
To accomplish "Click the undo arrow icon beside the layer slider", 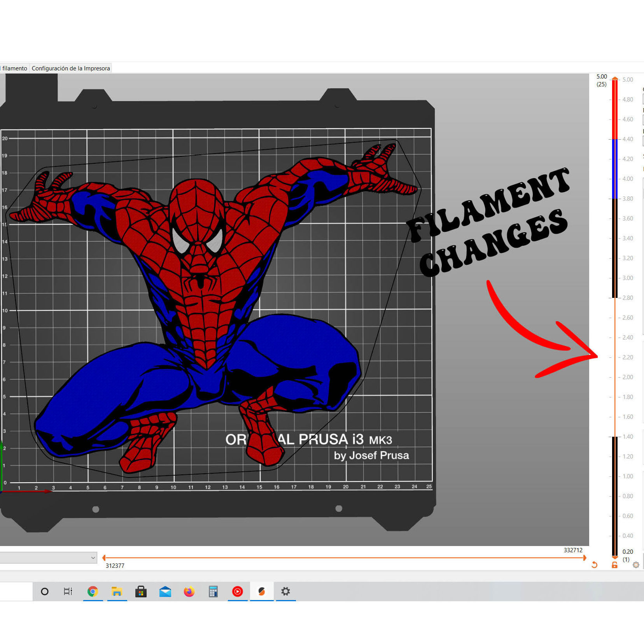I will tap(594, 565).
